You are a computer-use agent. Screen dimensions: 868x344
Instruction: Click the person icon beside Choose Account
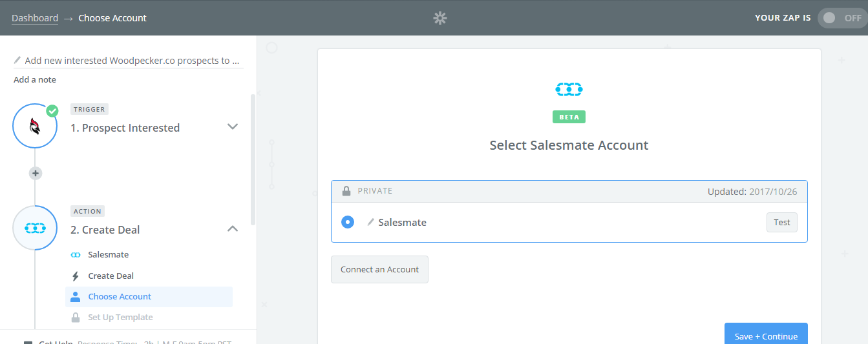click(76, 296)
